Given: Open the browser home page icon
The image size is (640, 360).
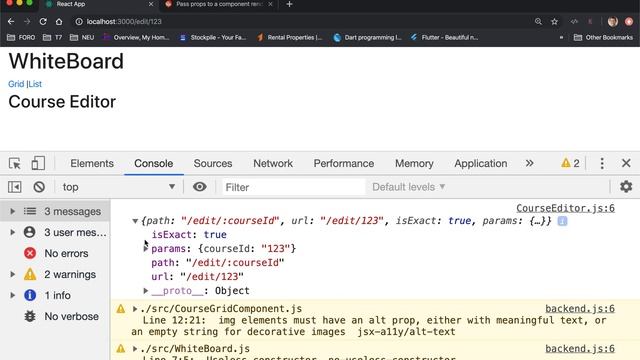Looking at the screenshot, I should click(59, 21).
